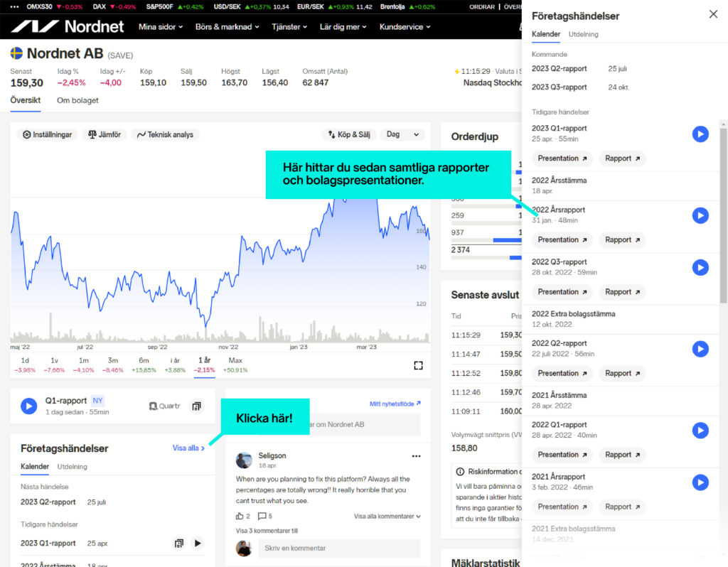Open the Lär dig mer menu
The width and height of the screenshot is (728, 567).
point(343,27)
